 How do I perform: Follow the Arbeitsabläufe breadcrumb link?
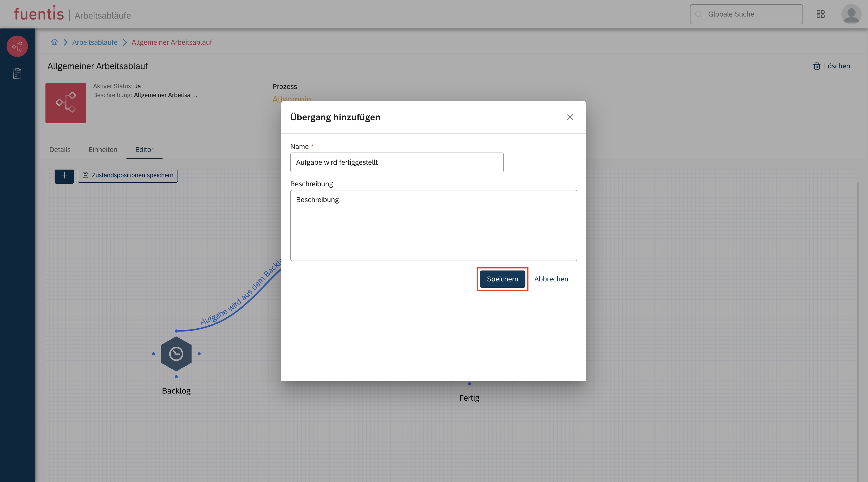pyautogui.click(x=95, y=42)
